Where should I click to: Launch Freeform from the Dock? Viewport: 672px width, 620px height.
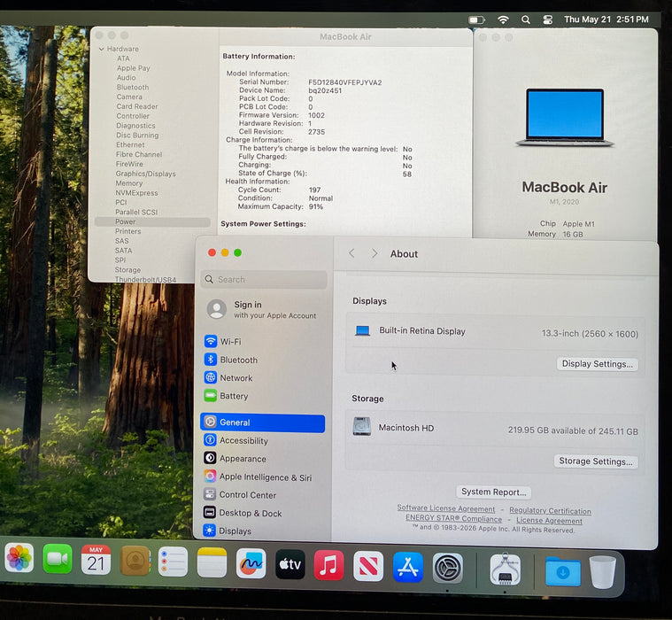pyautogui.click(x=251, y=563)
